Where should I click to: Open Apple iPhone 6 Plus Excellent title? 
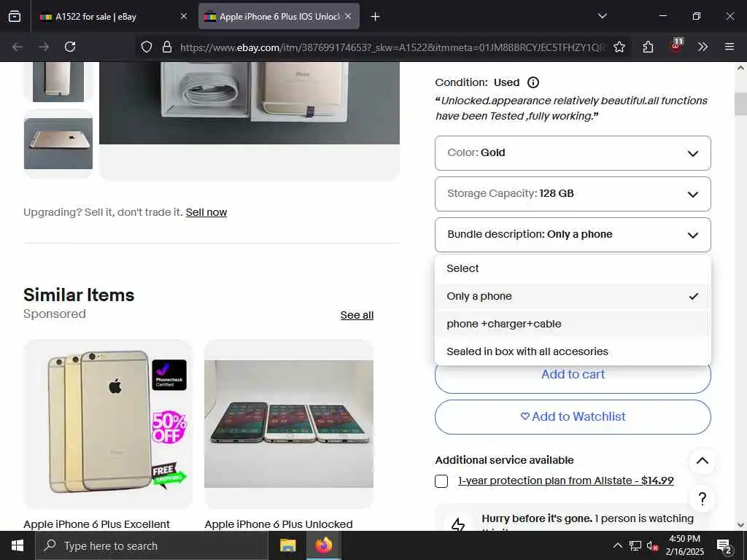coord(97,524)
